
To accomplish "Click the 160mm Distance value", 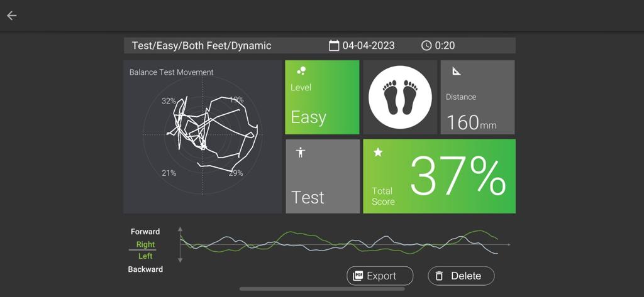I will [x=471, y=122].
